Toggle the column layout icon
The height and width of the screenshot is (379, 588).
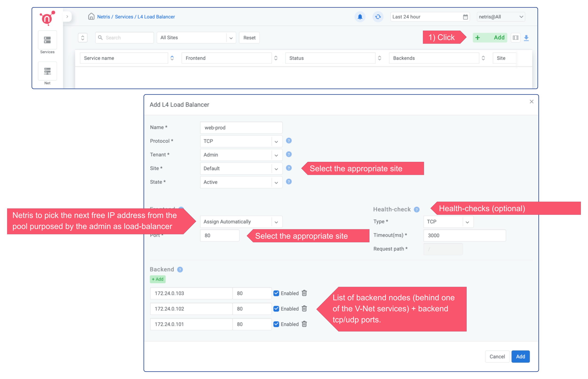tap(515, 38)
